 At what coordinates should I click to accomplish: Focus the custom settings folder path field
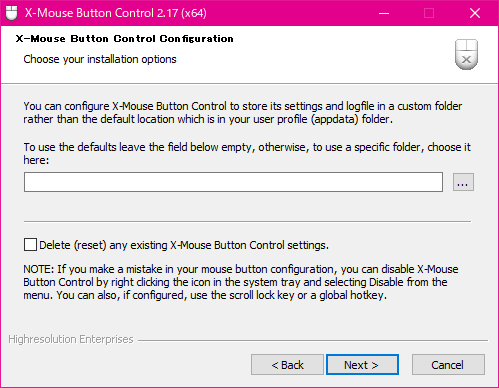point(233,182)
